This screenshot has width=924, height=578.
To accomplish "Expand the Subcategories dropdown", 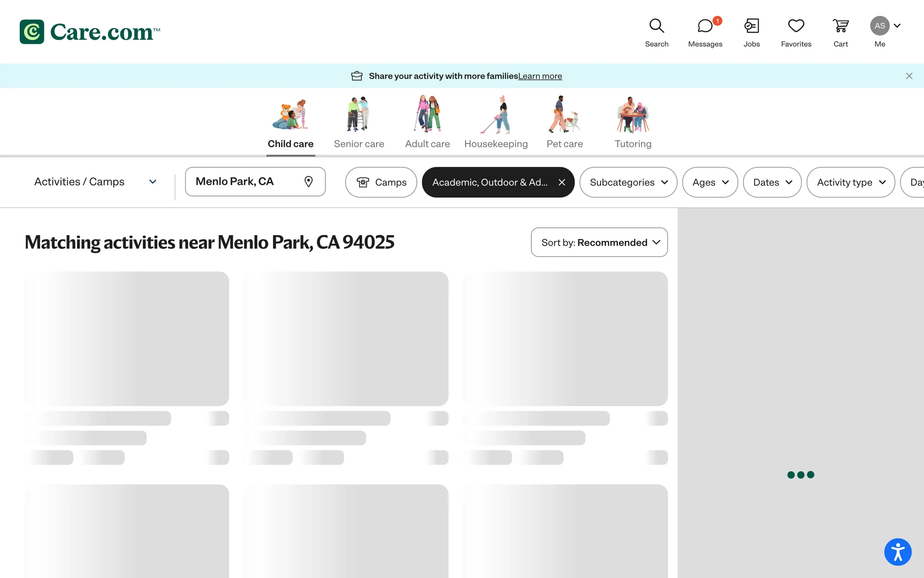I will click(x=628, y=182).
